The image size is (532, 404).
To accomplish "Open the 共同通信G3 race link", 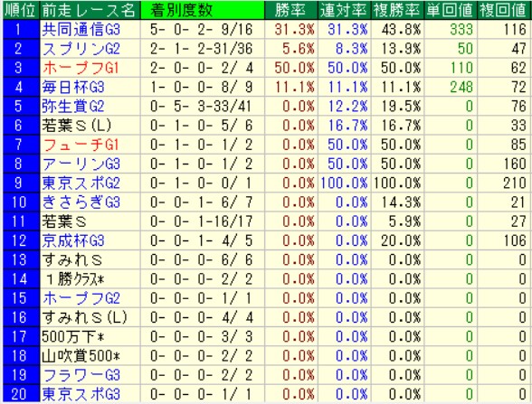I will click(81, 30).
